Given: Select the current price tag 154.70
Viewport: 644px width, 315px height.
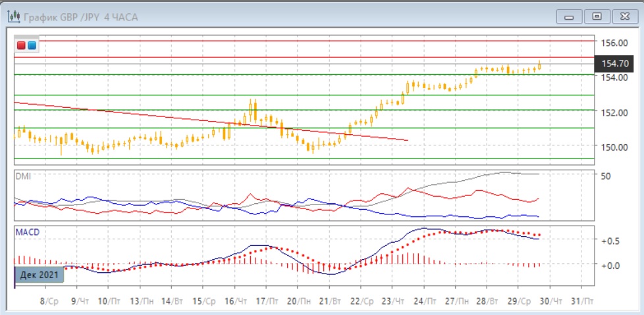Looking at the screenshot, I should [x=613, y=63].
